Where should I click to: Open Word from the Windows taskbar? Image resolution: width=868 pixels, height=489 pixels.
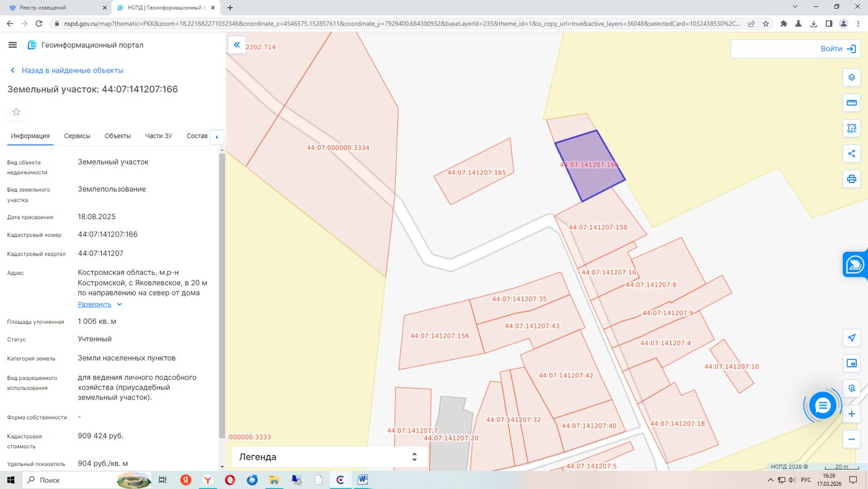tap(362, 480)
